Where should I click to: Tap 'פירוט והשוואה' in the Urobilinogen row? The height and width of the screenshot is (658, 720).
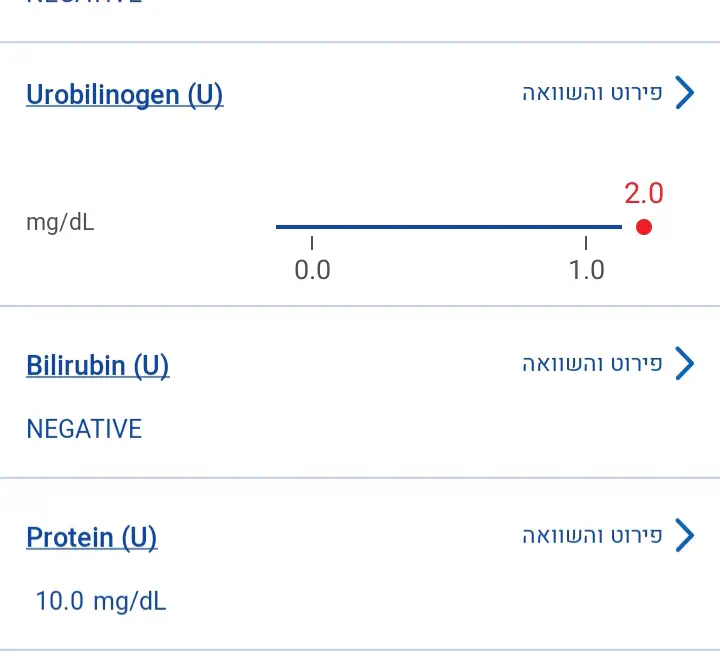592,94
